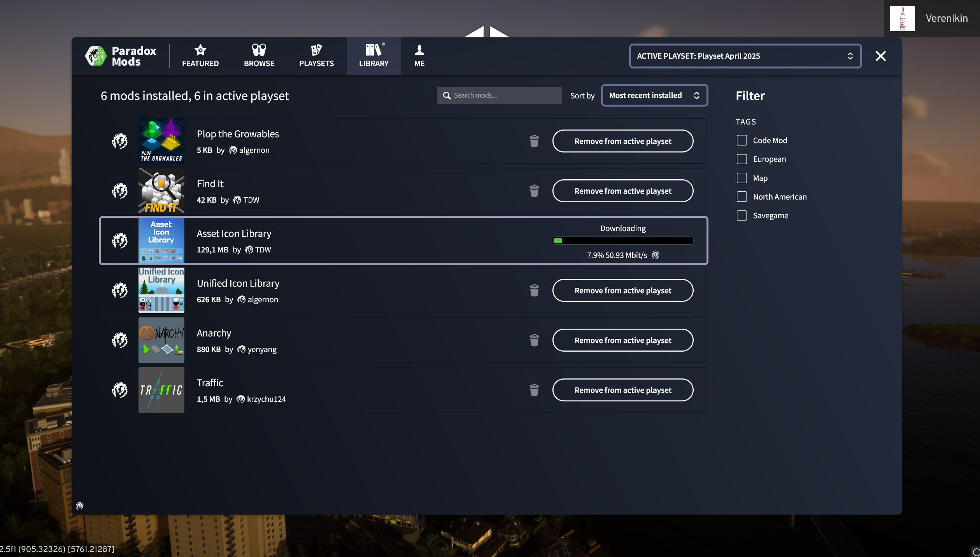The image size is (980, 557).
Task: Click the icon beside download speed 50.93 Mbit/s
Action: pyautogui.click(x=656, y=255)
